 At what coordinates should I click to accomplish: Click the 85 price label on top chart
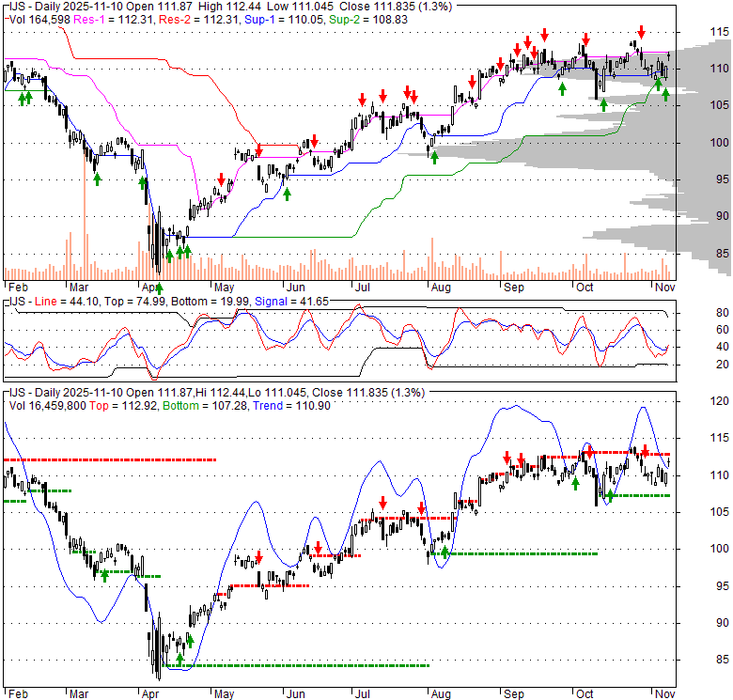(723, 254)
